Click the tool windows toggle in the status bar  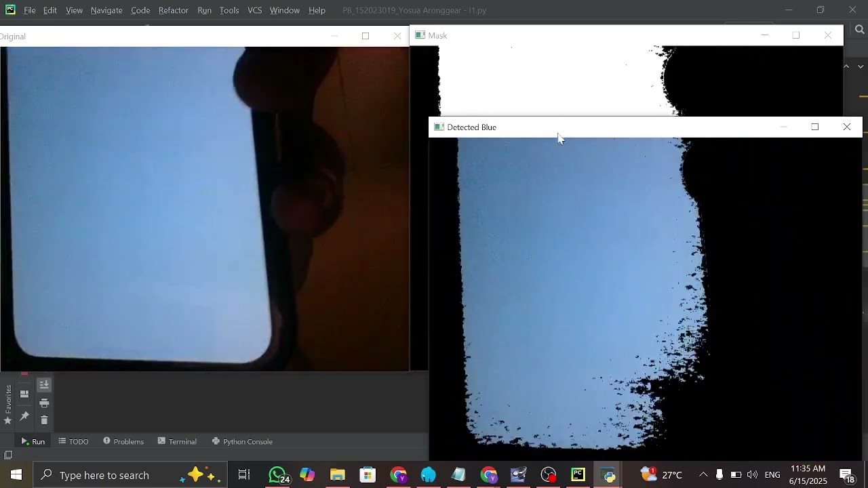coord(8,455)
